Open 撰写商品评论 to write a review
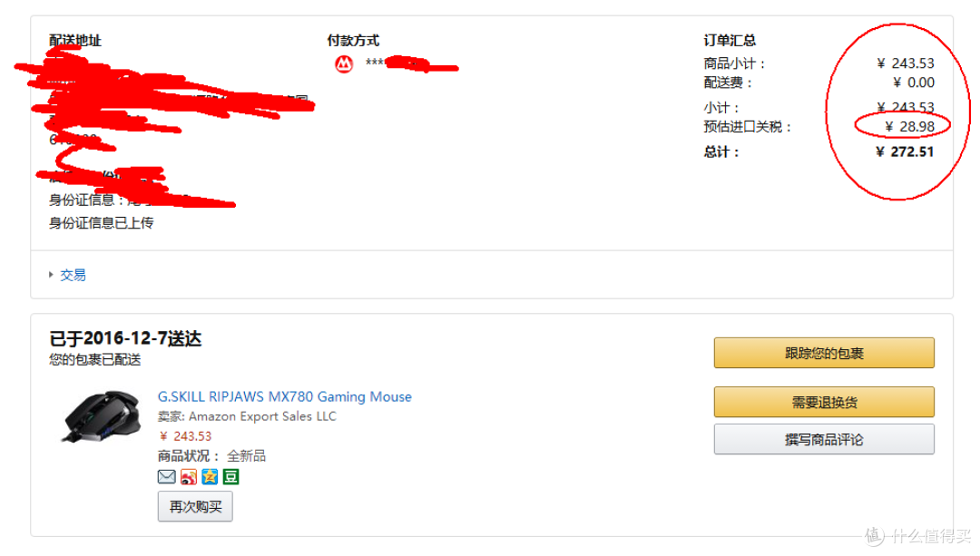 point(823,439)
